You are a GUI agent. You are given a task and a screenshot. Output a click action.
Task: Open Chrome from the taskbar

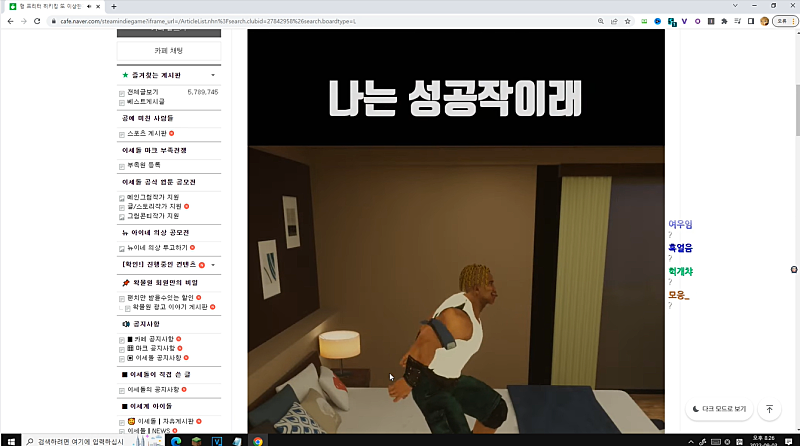pyautogui.click(x=258, y=441)
